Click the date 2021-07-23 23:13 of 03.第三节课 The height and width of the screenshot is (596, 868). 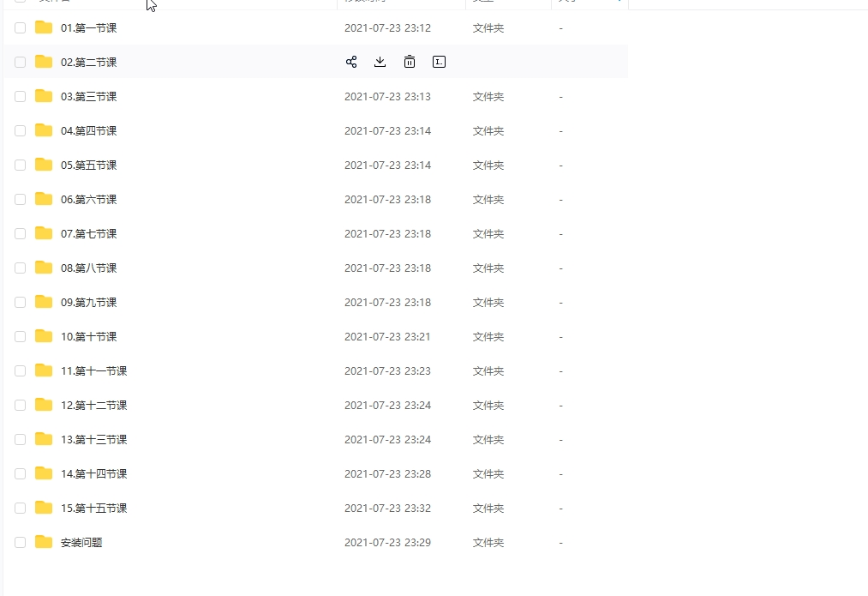387,97
